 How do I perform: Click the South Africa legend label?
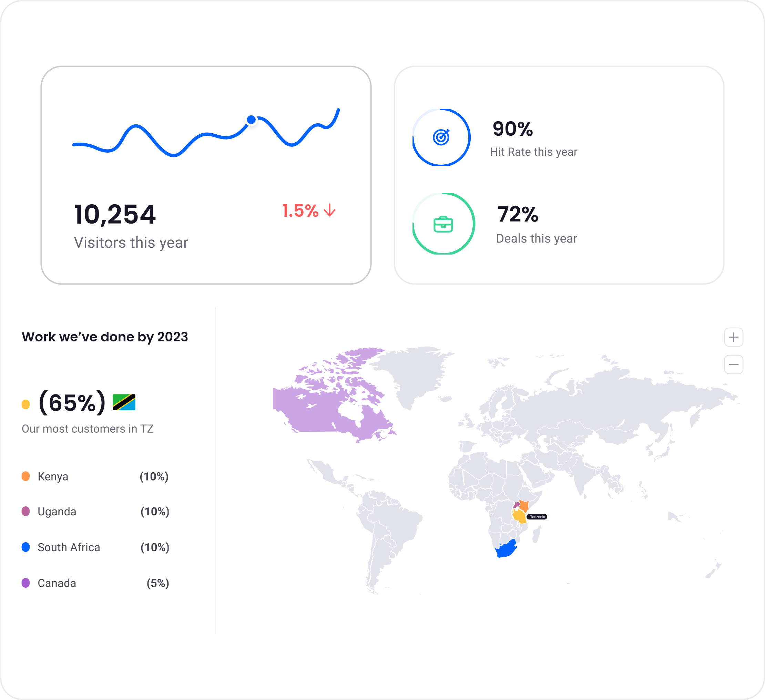(x=69, y=547)
